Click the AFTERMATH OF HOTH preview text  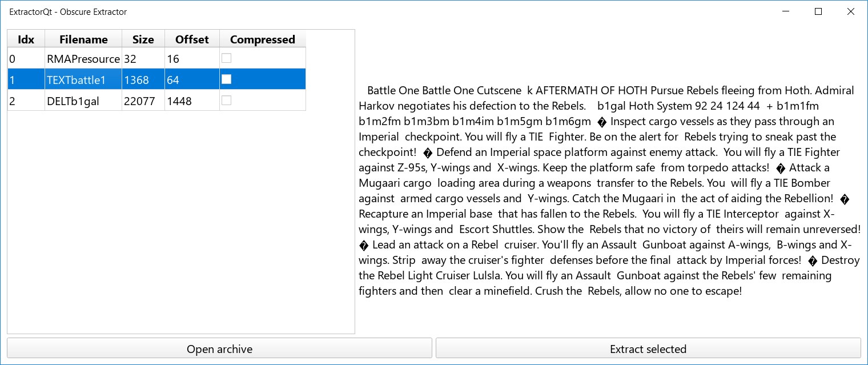point(591,90)
